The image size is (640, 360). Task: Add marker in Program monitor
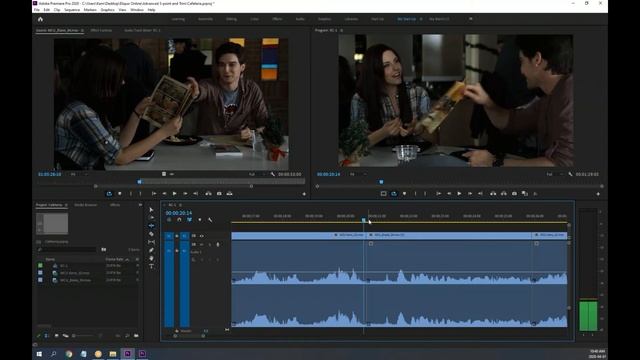404,193
